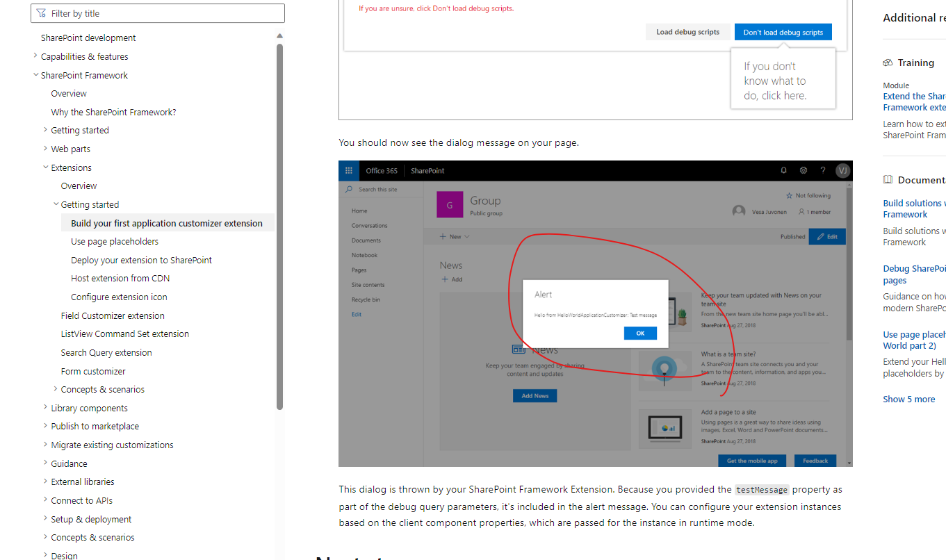The image size is (946, 560).
Task: Click Show 5 more link
Action: (908, 399)
